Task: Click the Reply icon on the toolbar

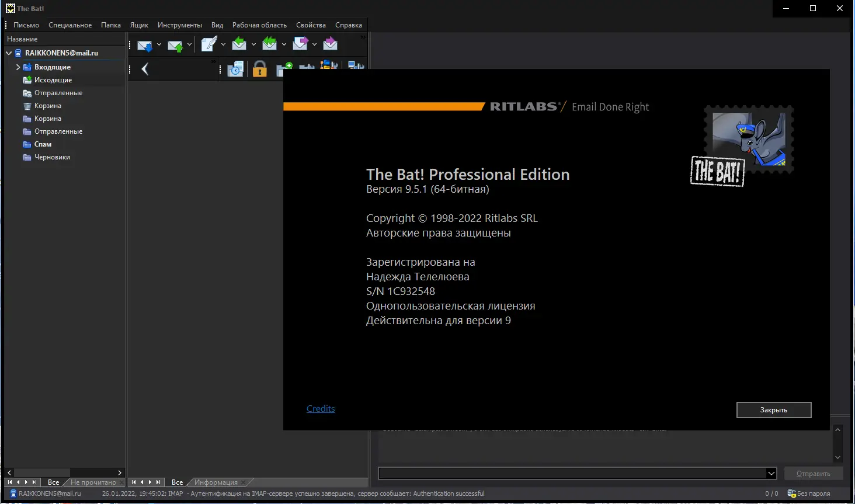Action: coord(239,44)
